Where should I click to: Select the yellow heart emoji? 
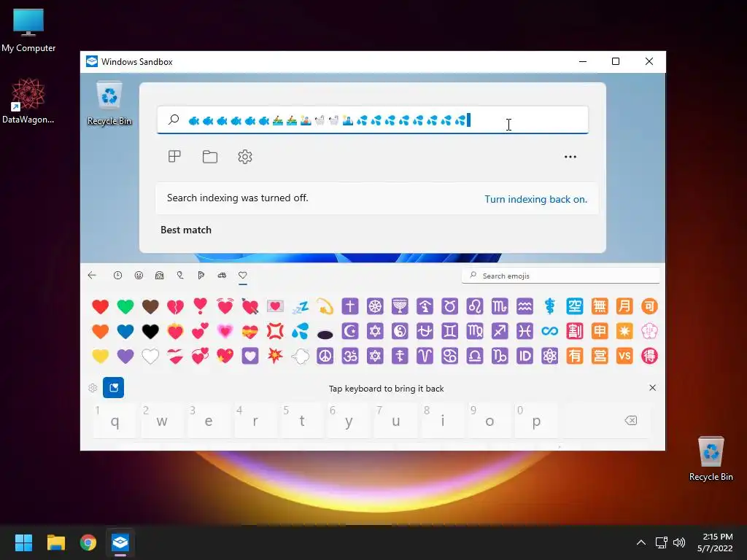101,356
